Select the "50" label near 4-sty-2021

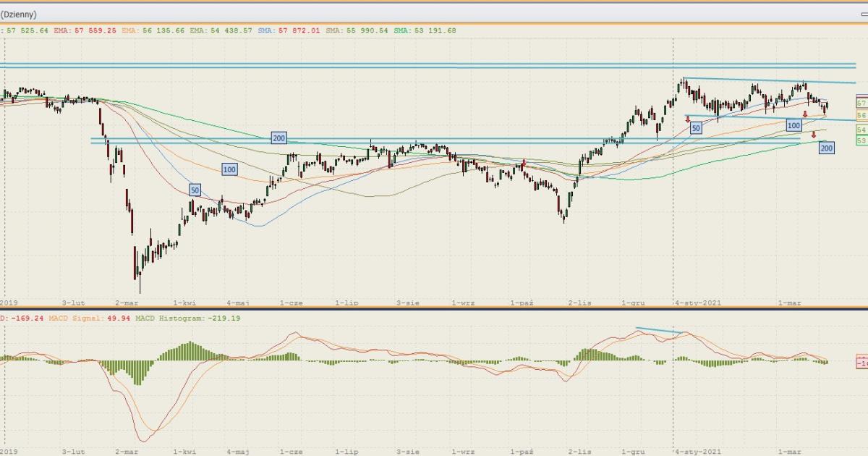pyautogui.click(x=696, y=128)
